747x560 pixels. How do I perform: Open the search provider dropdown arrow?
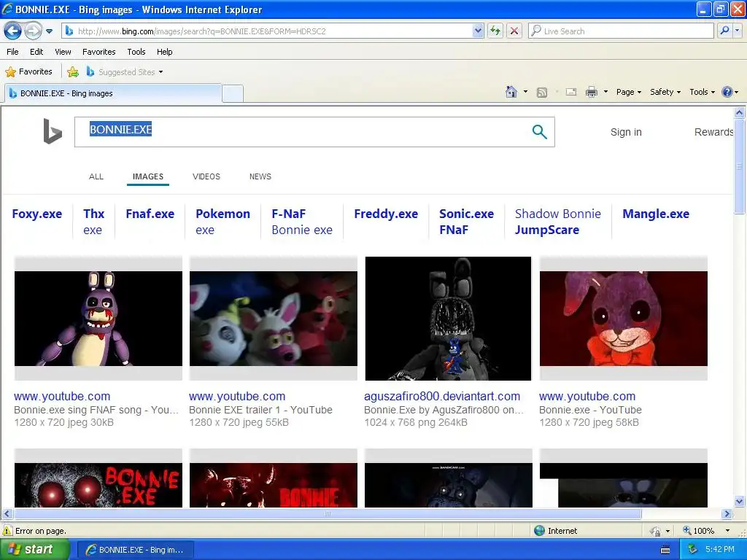tap(737, 31)
